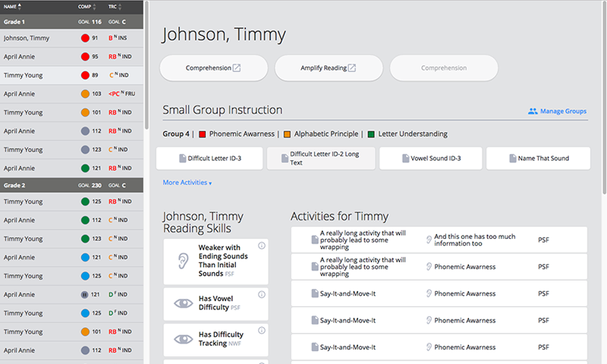
Task: Click the paused grey dot beside April Annie D IND
Action: tap(84, 294)
